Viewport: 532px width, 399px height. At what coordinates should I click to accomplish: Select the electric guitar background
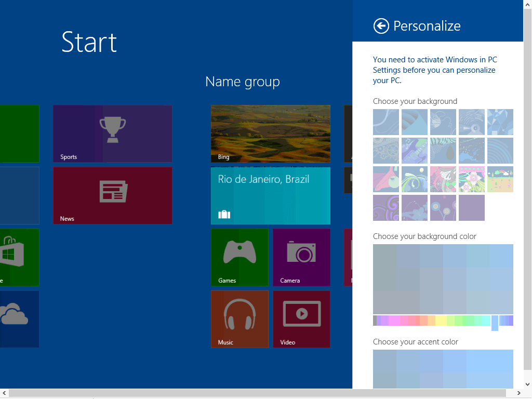click(x=414, y=151)
